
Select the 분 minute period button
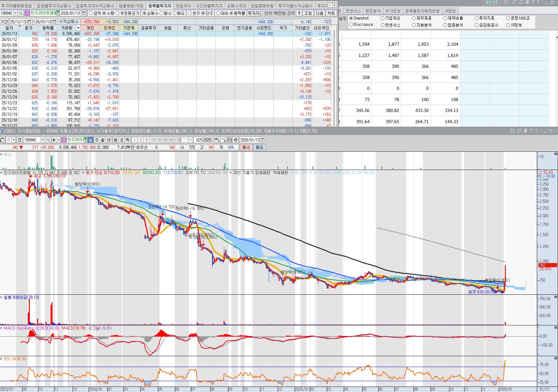click(x=116, y=140)
